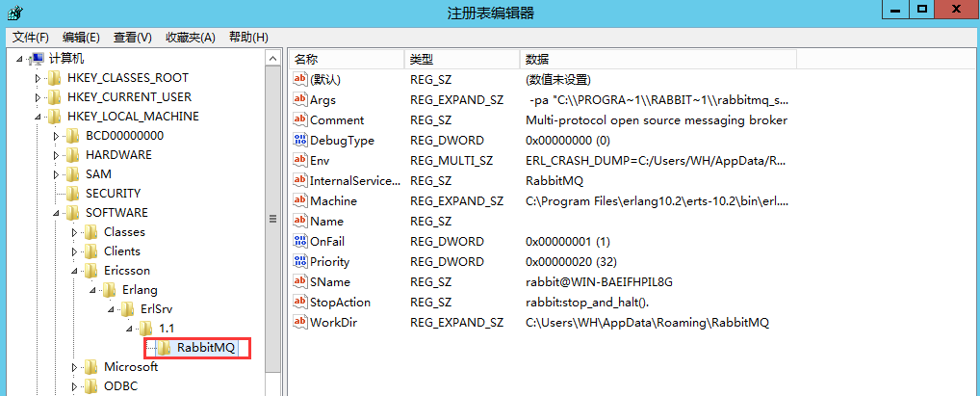
Task: Click the tree pane vertical scrollbar thumb
Action: [272, 222]
